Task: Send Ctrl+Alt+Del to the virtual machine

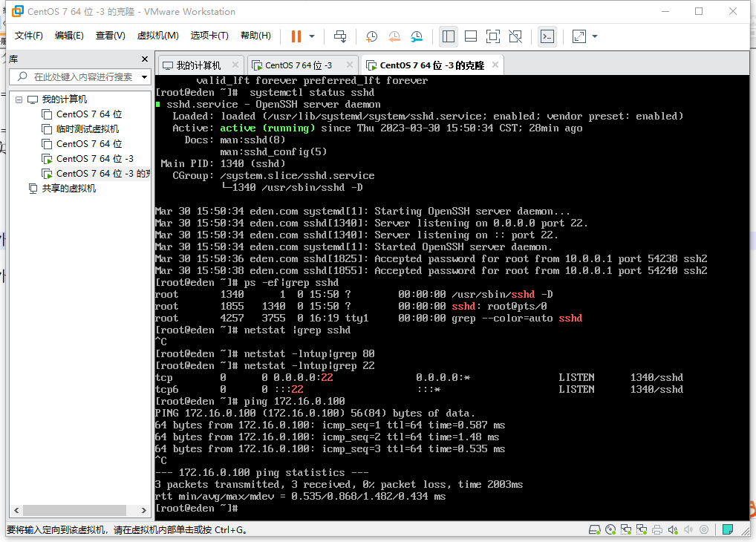Action: click(340, 36)
